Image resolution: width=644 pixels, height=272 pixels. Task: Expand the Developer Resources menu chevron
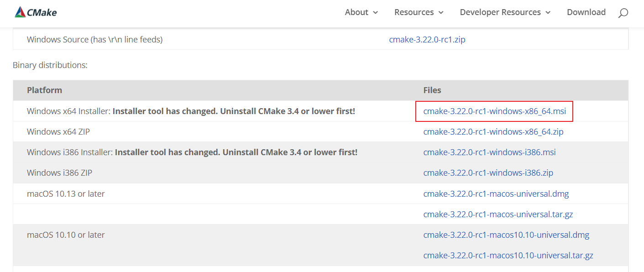pos(548,13)
